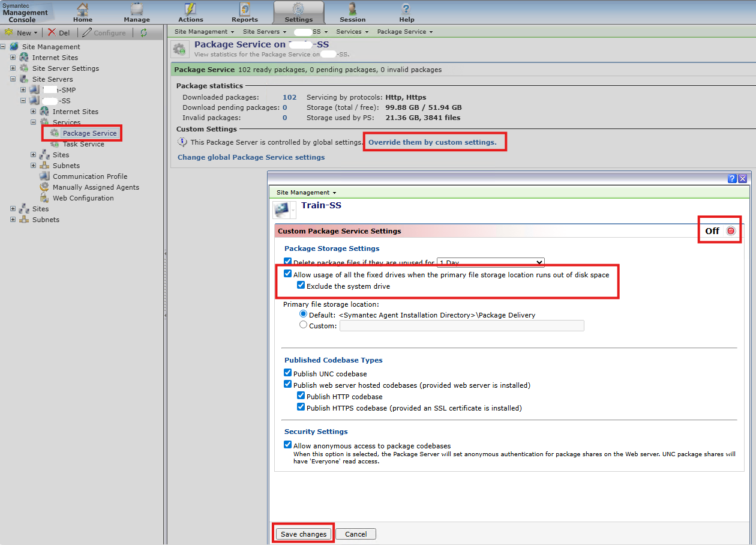
Task: Click Override them by custom settings link
Action: coord(433,142)
